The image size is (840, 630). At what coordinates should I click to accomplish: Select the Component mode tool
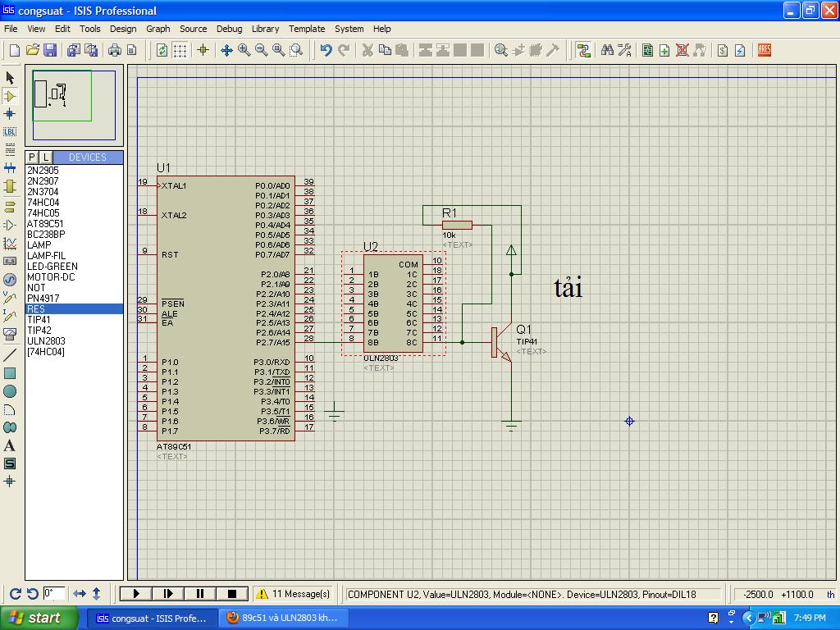coord(10,96)
